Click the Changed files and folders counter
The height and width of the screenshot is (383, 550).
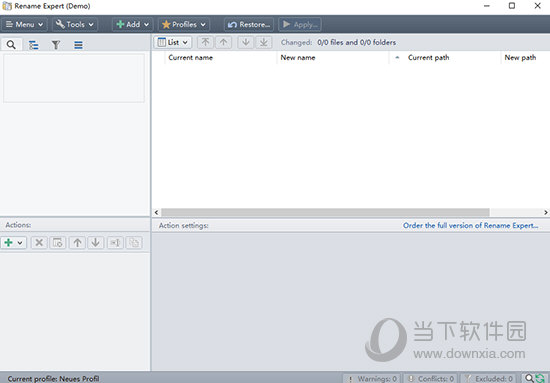338,42
